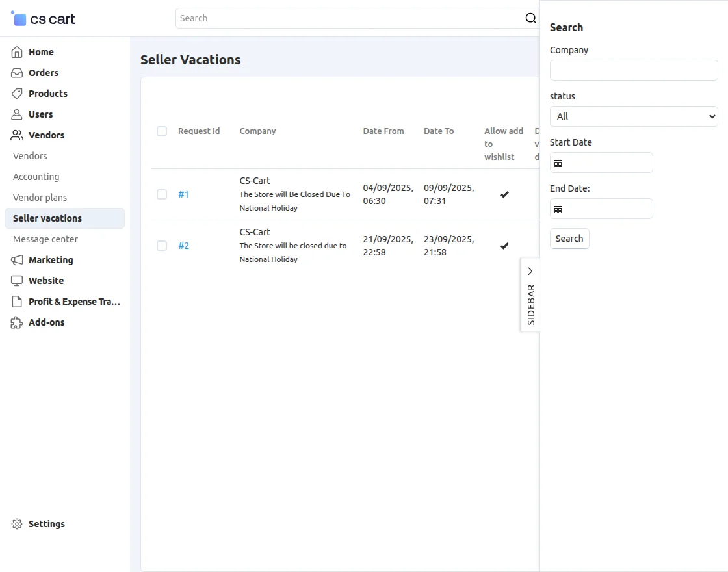
Task: Click the Home house icon
Action: click(17, 52)
